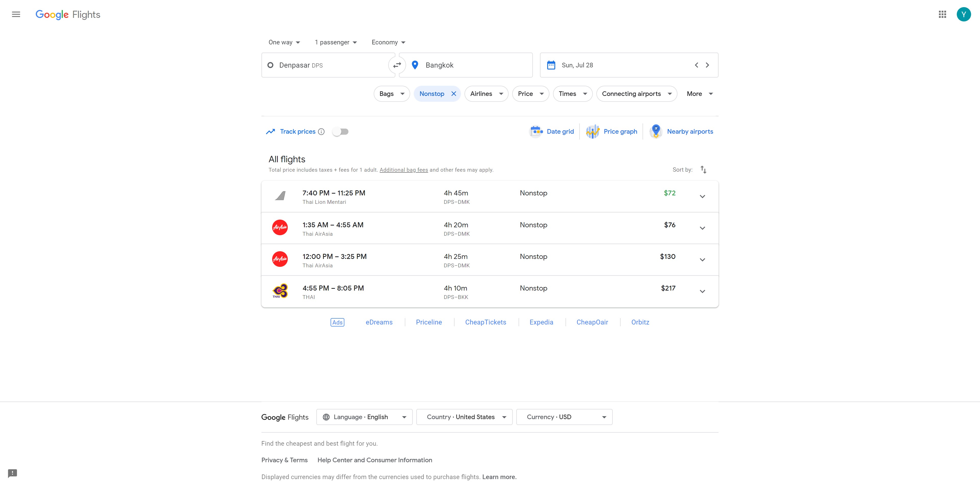
Task: Open Help Center and Consumer Information
Action: pyautogui.click(x=375, y=460)
